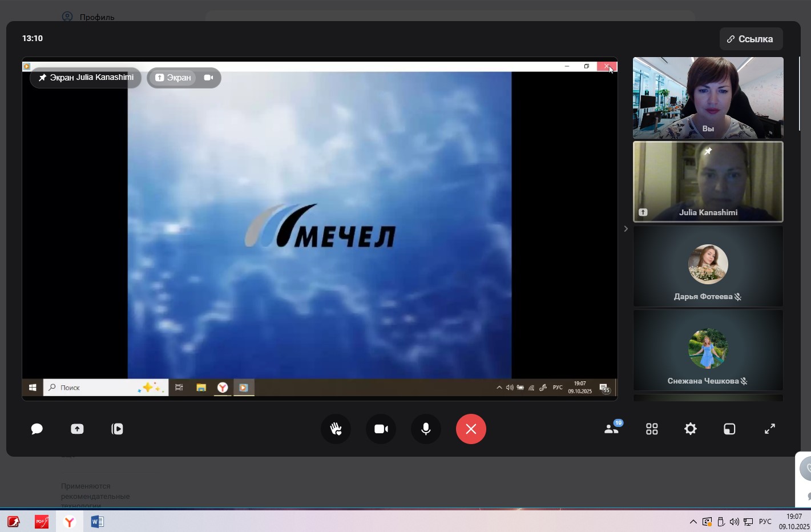Toggle the camera on or off

pos(381,429)
